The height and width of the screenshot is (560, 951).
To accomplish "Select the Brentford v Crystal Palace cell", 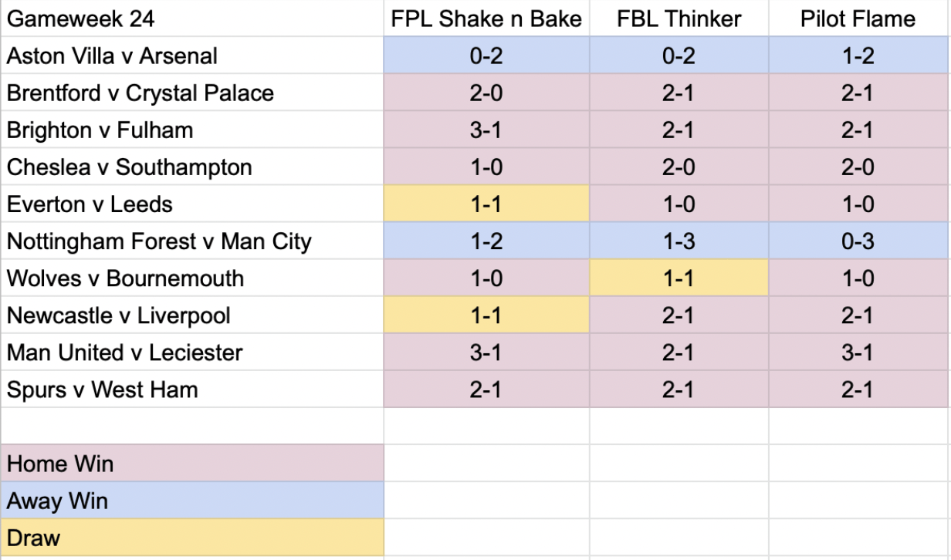I will click(x=192, y=93).
